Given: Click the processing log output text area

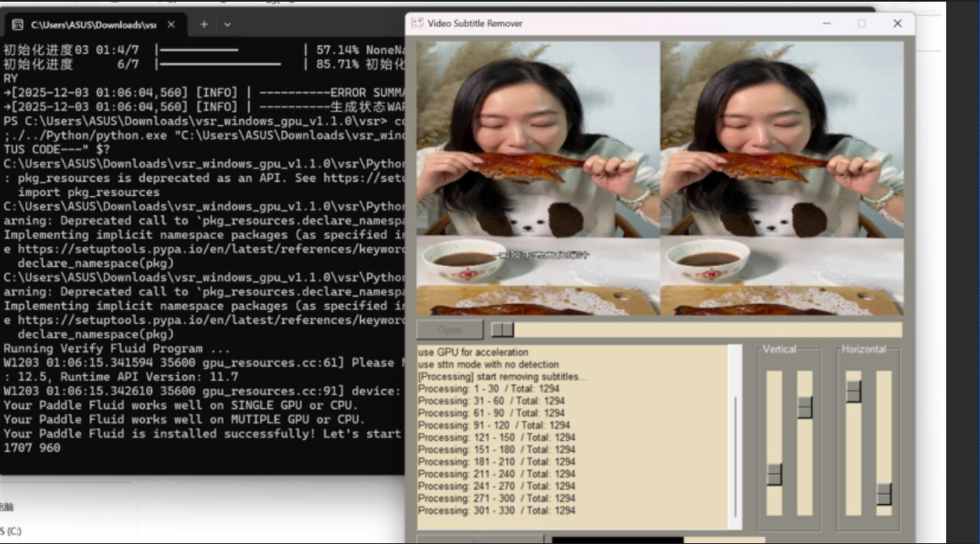Looking at the screenshot, I should point(572,431).
